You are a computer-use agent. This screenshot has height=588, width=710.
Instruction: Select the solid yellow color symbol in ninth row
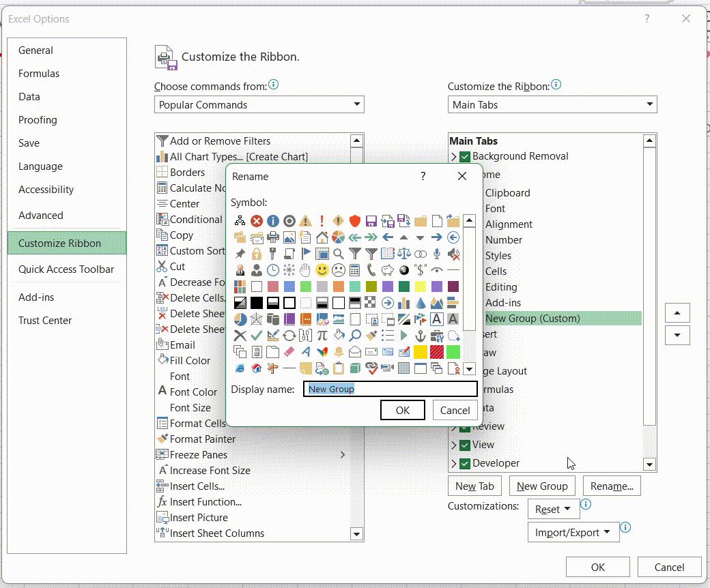[421, 351]
